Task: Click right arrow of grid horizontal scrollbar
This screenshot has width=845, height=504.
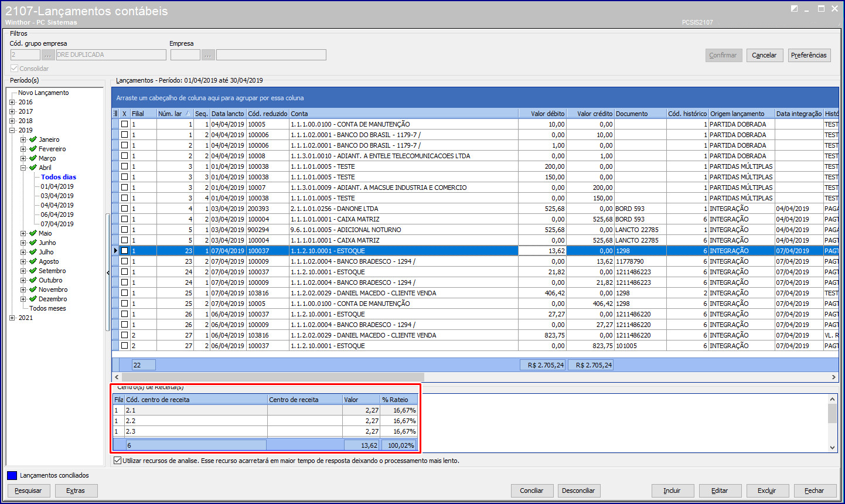Action: tap(834, 377)
